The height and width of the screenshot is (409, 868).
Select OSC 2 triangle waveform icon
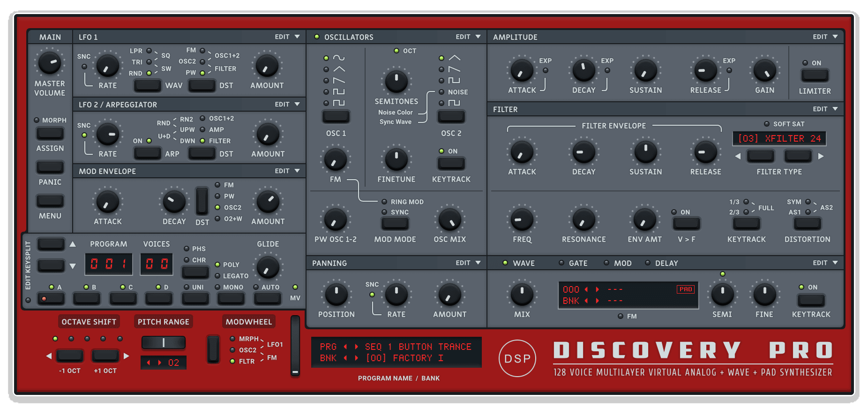coord(454,58)
